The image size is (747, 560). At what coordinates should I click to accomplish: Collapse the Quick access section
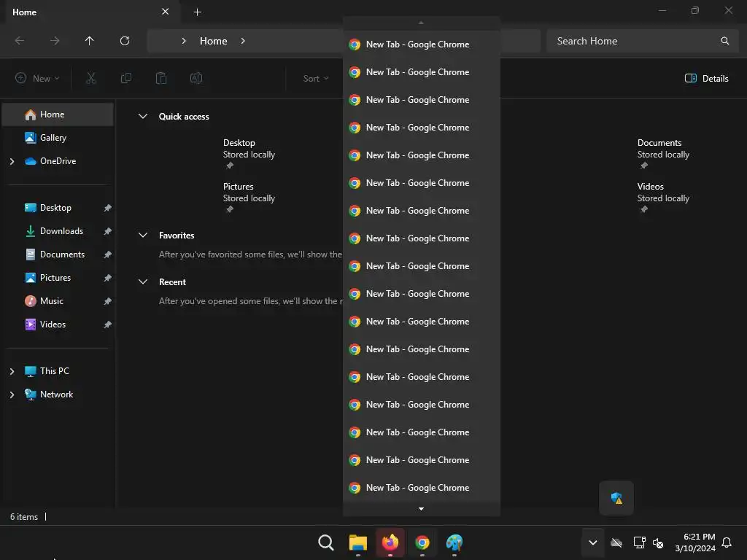tap(142, 116)
